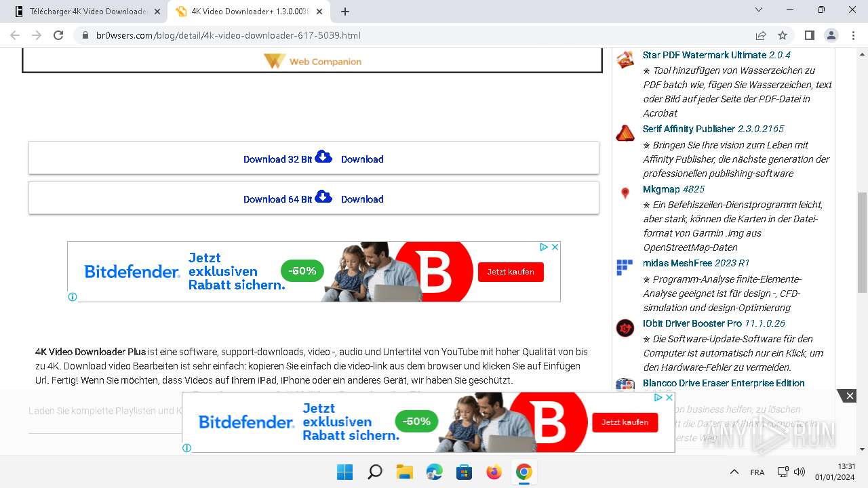
Task: Open Windows taskbar search
Action: click(x=375, y=472)
